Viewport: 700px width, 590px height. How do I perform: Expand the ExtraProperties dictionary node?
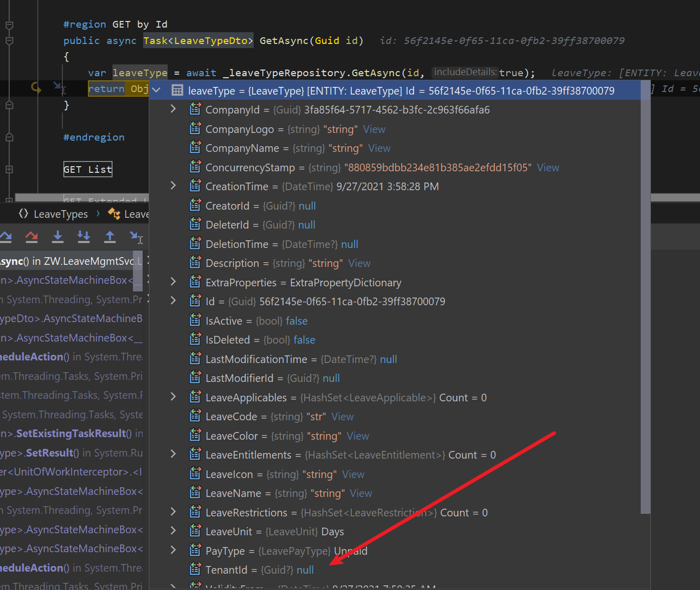pos(173,282)
